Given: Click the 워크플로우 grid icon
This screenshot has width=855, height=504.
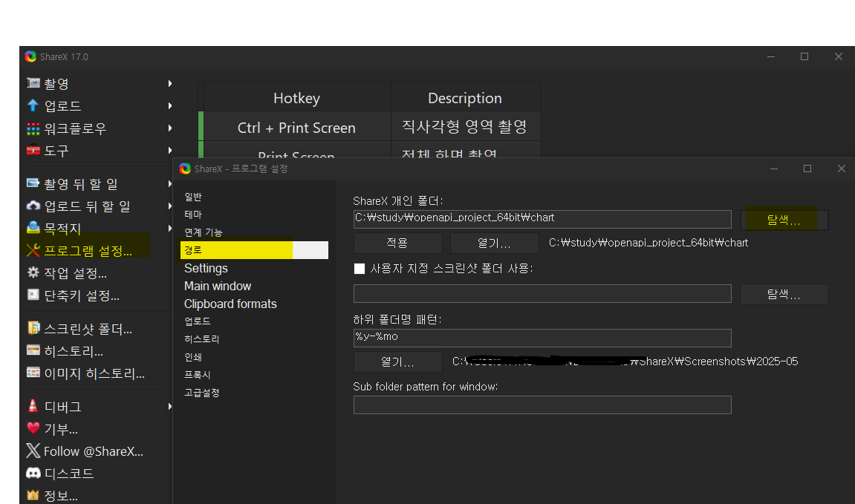Looking at the screenshot, I should [x=33, y=128].
